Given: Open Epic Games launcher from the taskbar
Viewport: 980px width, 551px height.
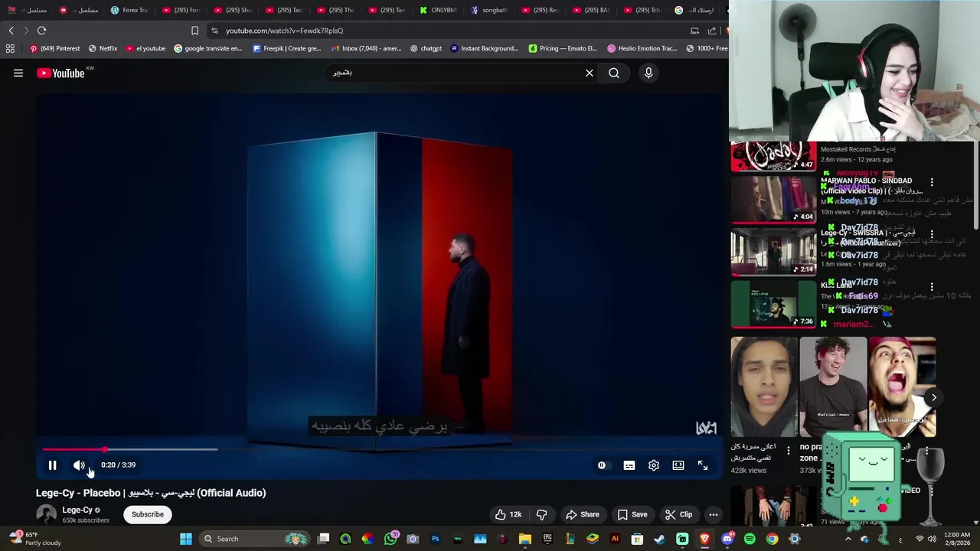Looking at the screenshot, I should [x=547, y=539].
